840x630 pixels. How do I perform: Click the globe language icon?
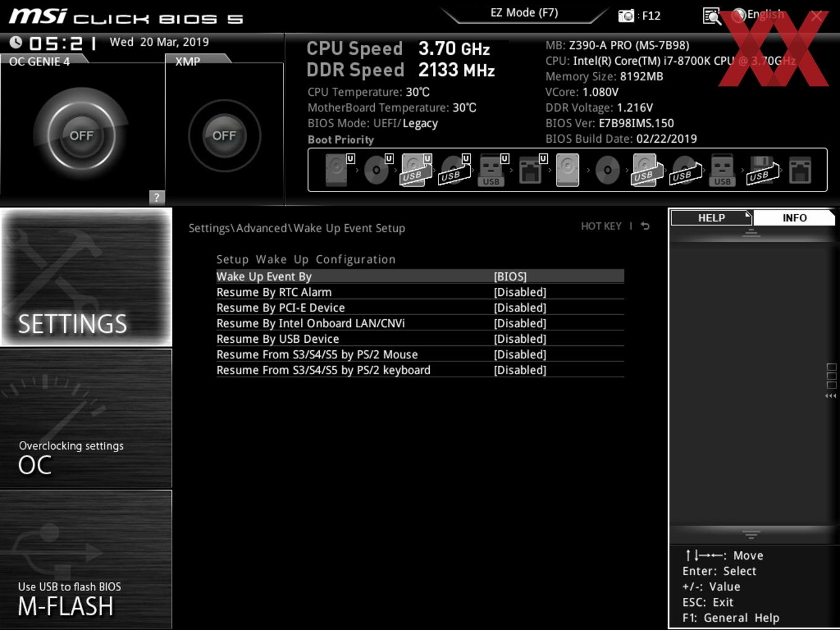pyautogui.click(x=739, y=15)
